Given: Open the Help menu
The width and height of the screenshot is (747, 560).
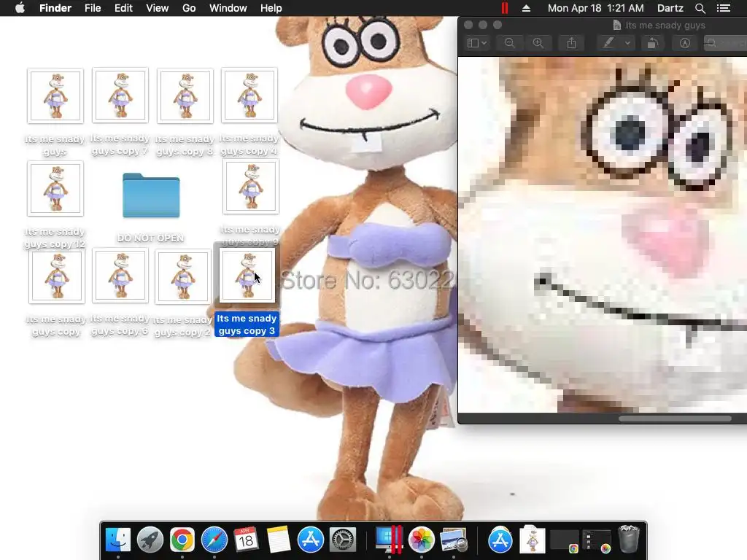Looking at the screenshot, I should (271, 8).
